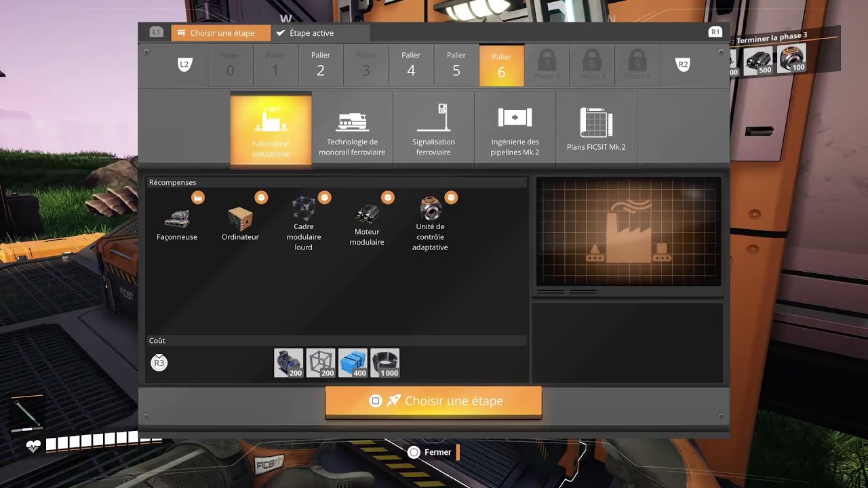
Task: Click the blue cost item showing 400
Action: point(353,363)
